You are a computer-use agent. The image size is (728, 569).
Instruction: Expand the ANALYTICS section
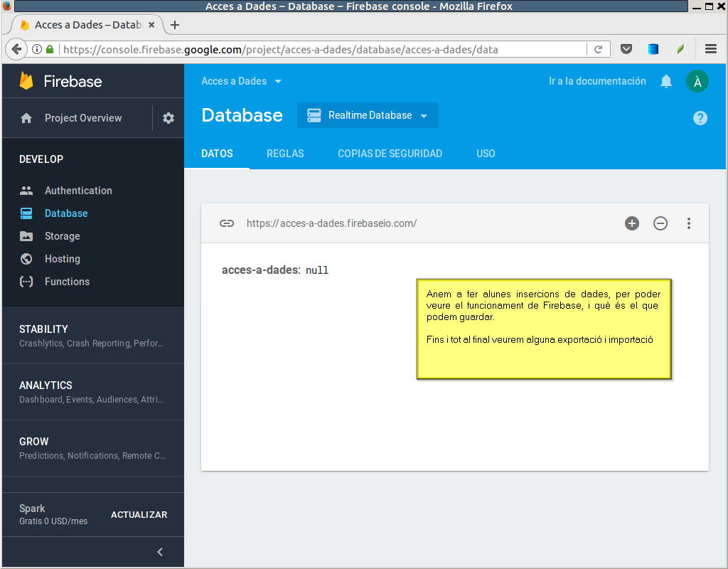[x=93, y=392]
